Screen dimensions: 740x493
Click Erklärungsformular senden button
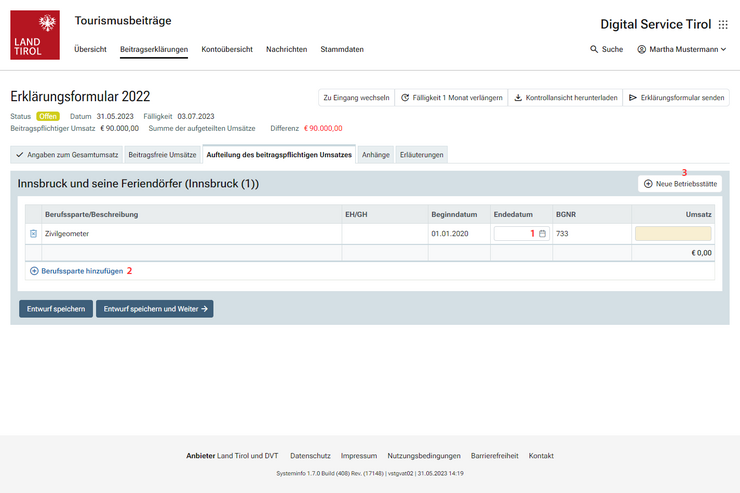[x=676, y=97]
